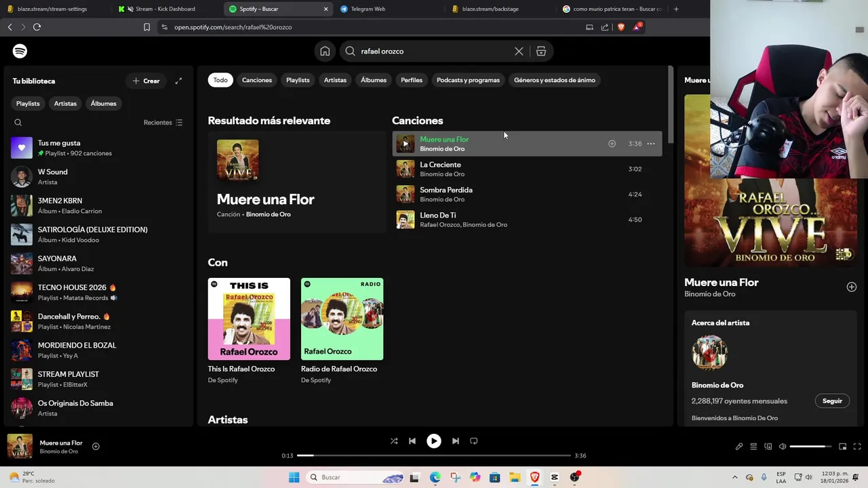Skip to previous track
The image size is (868, 488).
[x=412, y=441]
